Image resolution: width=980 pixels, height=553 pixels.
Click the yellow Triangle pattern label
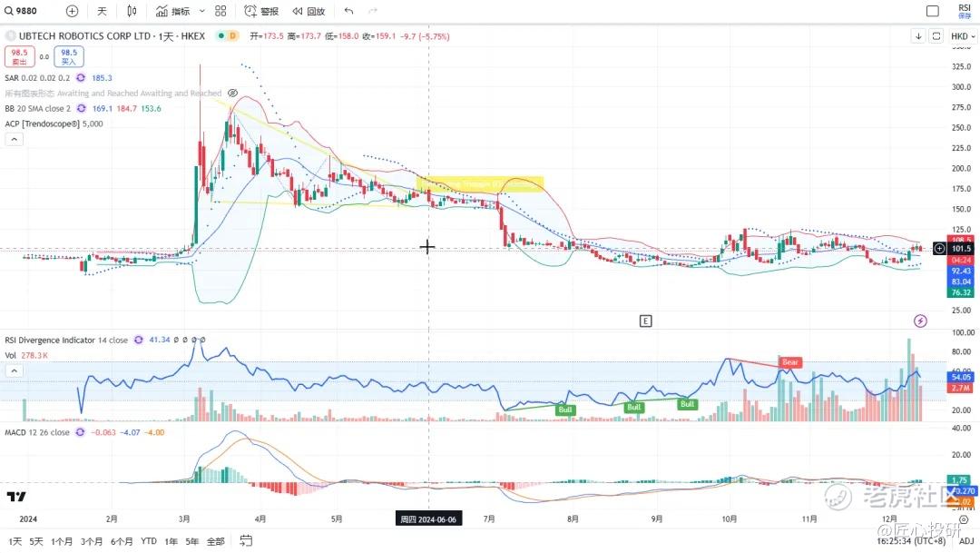click(x=480, y=184)
